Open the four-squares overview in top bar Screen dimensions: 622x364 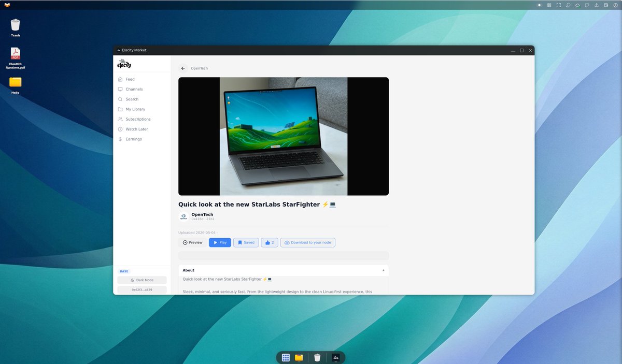[x=549, y=5]
